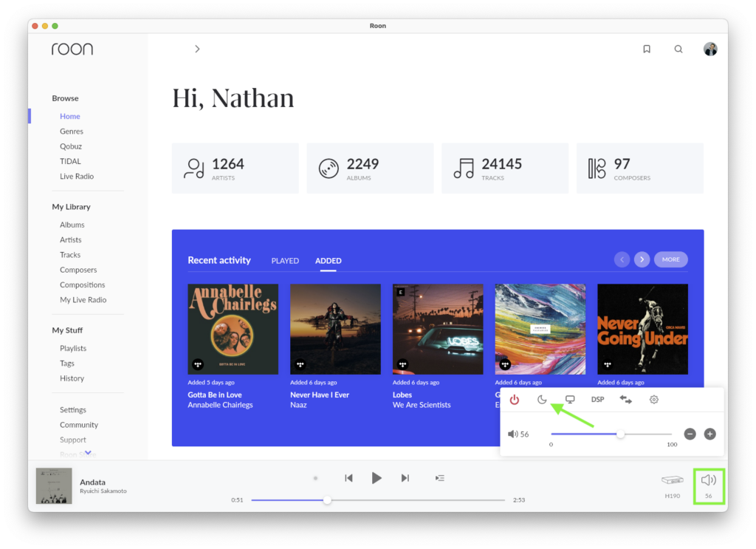Adjust the volume slider handle

coord(620,434)
